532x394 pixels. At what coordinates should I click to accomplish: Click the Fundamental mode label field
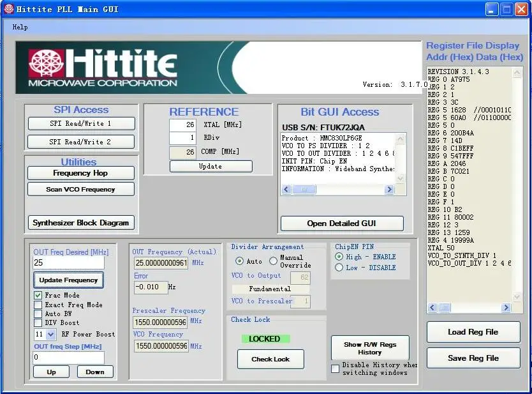tap(270, 289)
